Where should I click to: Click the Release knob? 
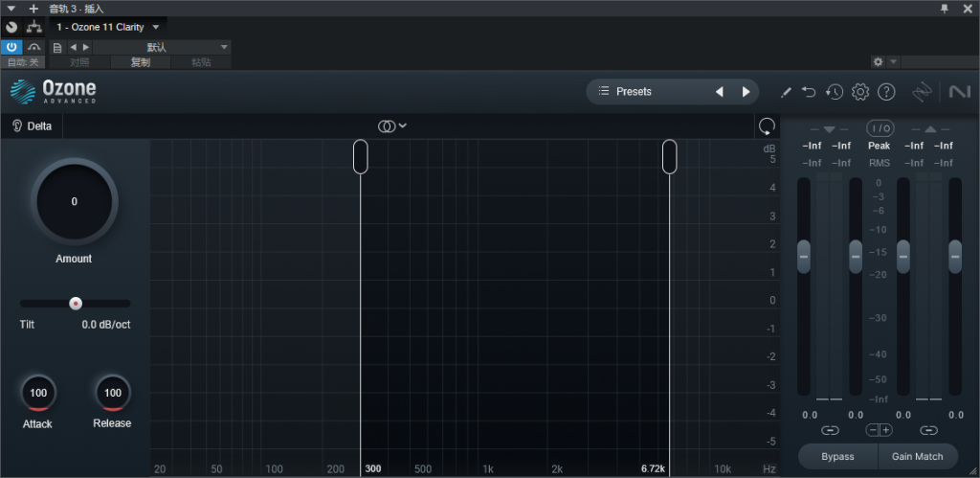[x=113, y=393]
